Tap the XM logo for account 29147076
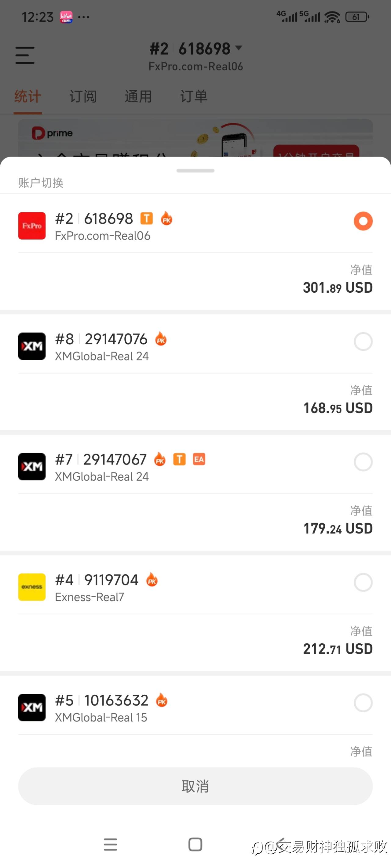 click(32, 346)
